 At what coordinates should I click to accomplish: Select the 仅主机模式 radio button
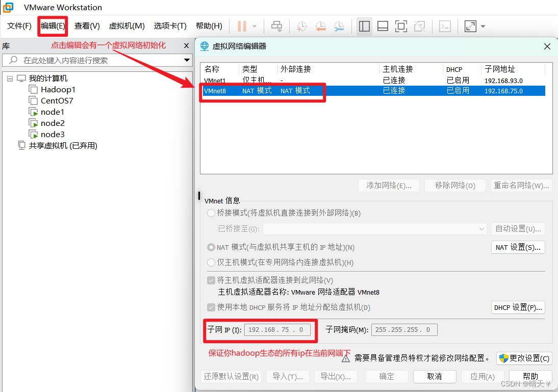211,263
